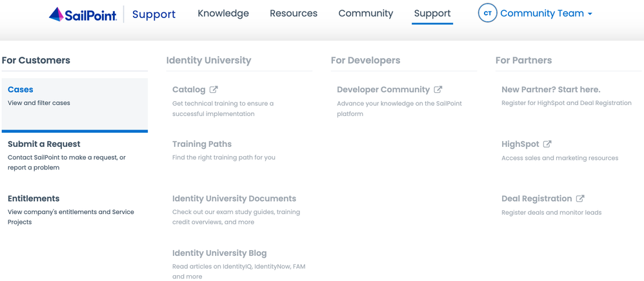The height and width of the screenshot is (281, 644).
Task: Click external link icon beside Catalog
Action: point(214,90)
